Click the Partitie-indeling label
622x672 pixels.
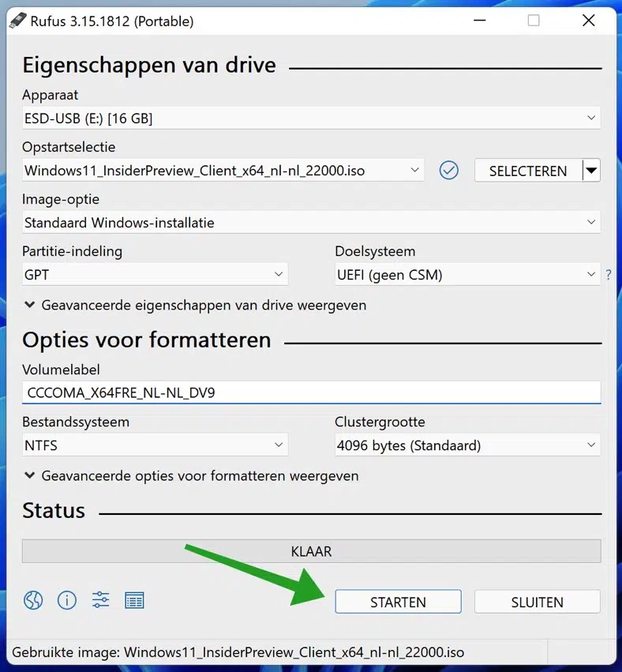coord(72,251)
